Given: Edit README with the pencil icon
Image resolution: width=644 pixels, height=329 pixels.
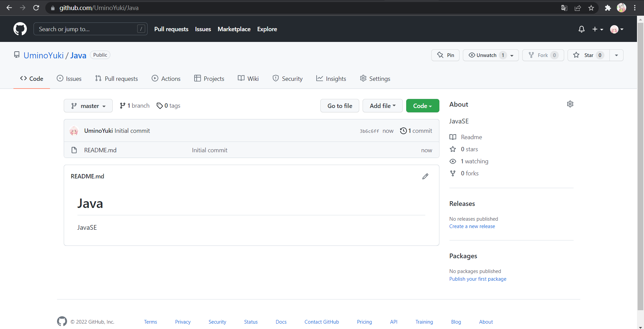Looking at the screenshot, I should [425, 176].
